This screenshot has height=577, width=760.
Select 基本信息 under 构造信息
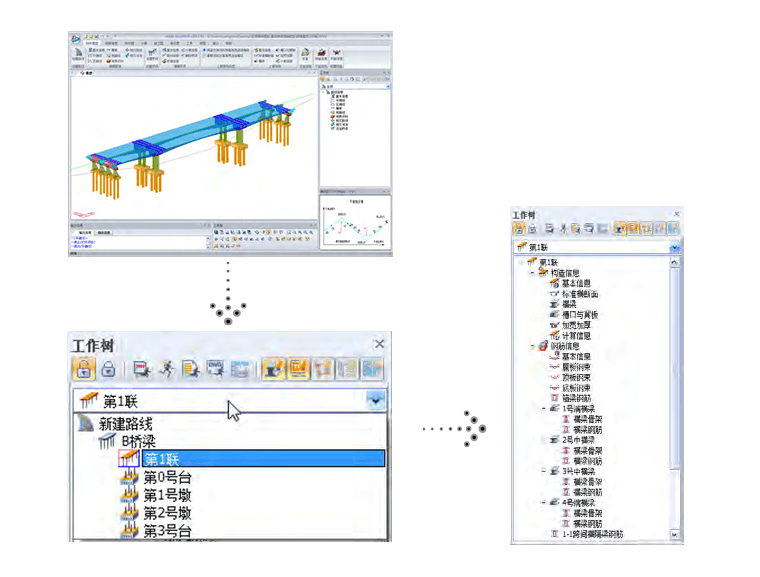[x=576, y=283]
